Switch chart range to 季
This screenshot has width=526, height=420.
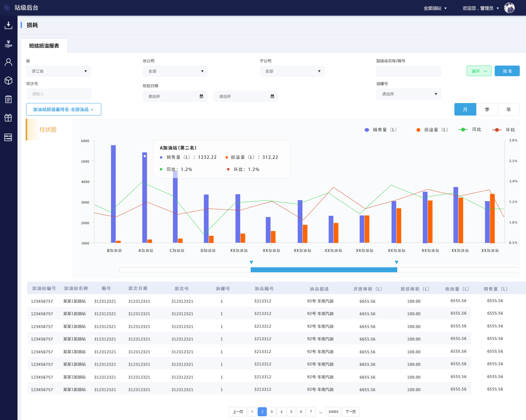[x=487, y=110]
